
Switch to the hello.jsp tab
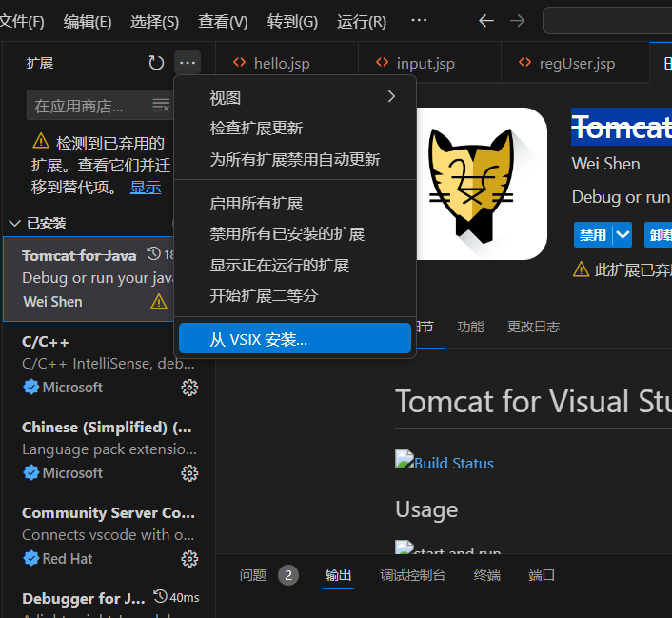click(x=287, y=63)
